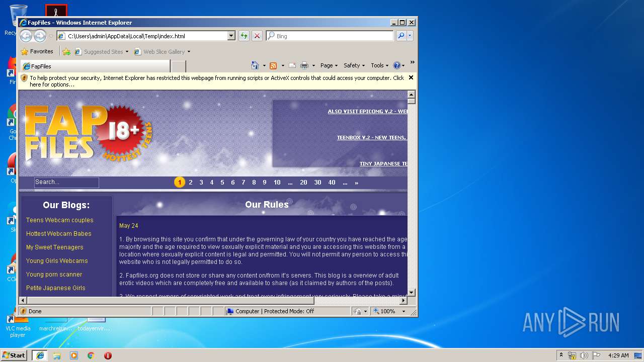Click Internet Explorer icon in taskbar

click(x=40, y=355)
